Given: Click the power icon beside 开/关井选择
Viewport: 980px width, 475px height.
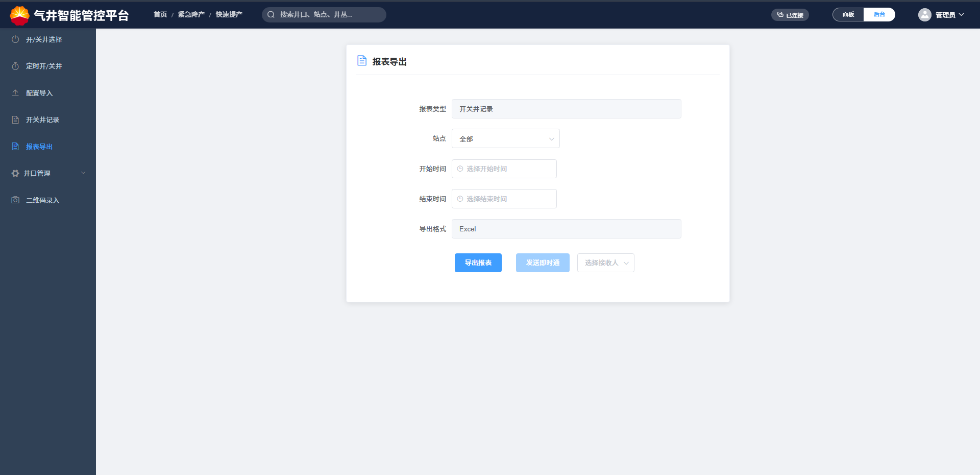Looking at the screenshot, I should click(x=15, y=39).
